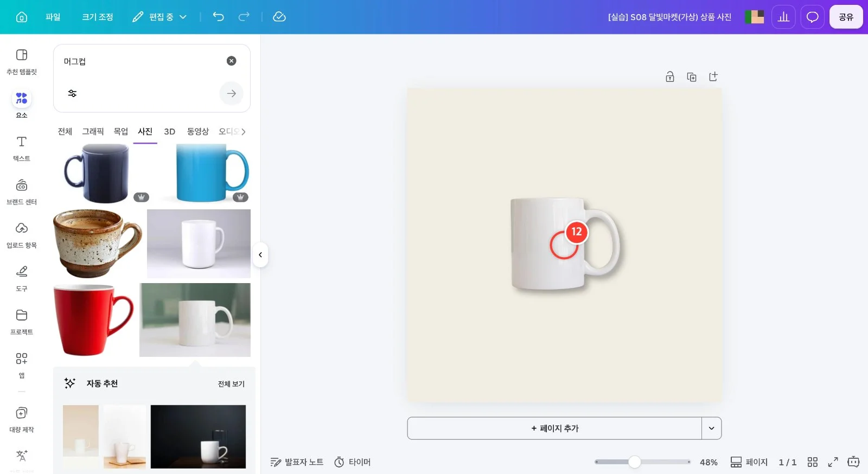Open 앱 apps panel
Image resolution: width=868 pixels, height=474 pixels.
point(22,366)
